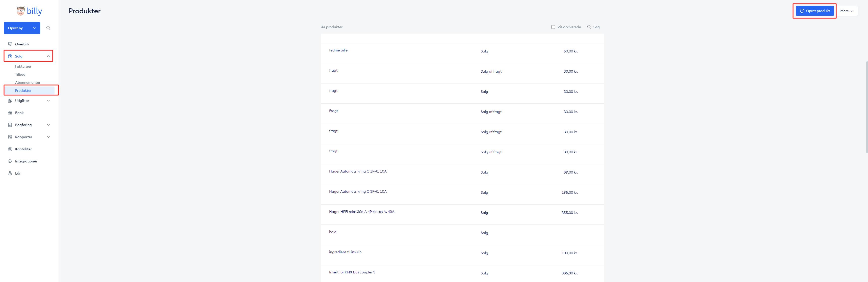
Task: Click the Bank building icon
Action: point(10,113)
